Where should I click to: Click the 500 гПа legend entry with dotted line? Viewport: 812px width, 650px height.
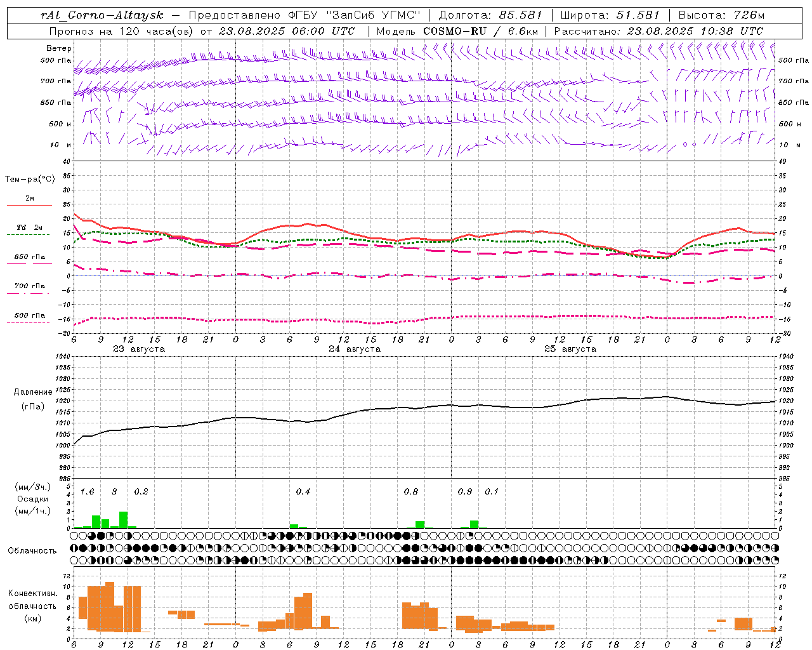pyautogui.click(x=30, y=316)
